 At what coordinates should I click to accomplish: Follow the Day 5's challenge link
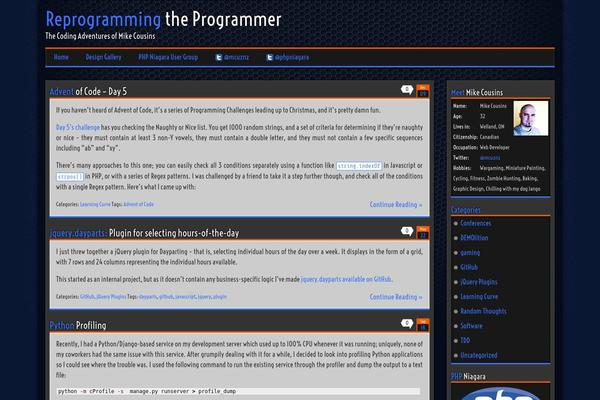[x=78, y=127]
